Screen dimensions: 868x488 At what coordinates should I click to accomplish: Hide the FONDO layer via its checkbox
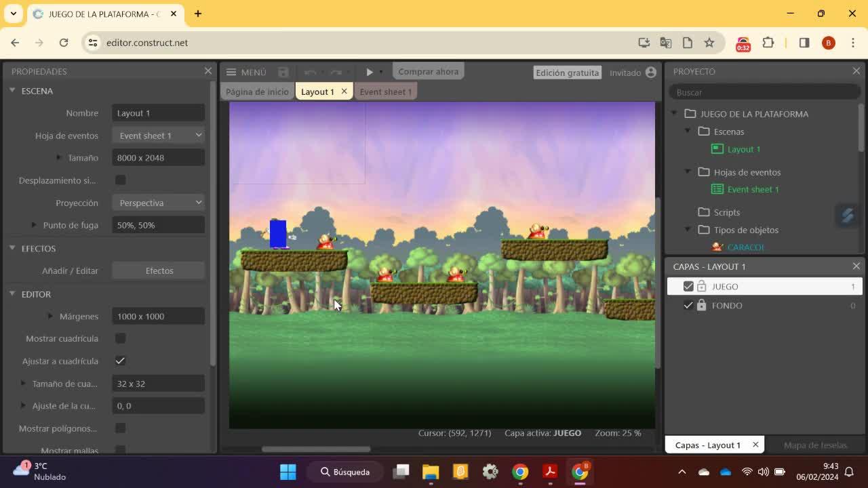pyautogui.click(x=688, y=306)
